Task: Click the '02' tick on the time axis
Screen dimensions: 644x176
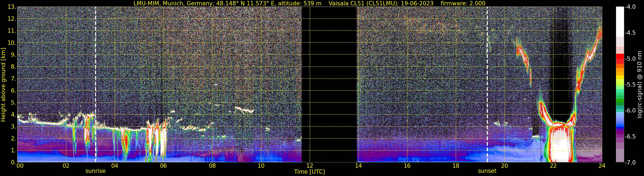Action: [66, 166]
